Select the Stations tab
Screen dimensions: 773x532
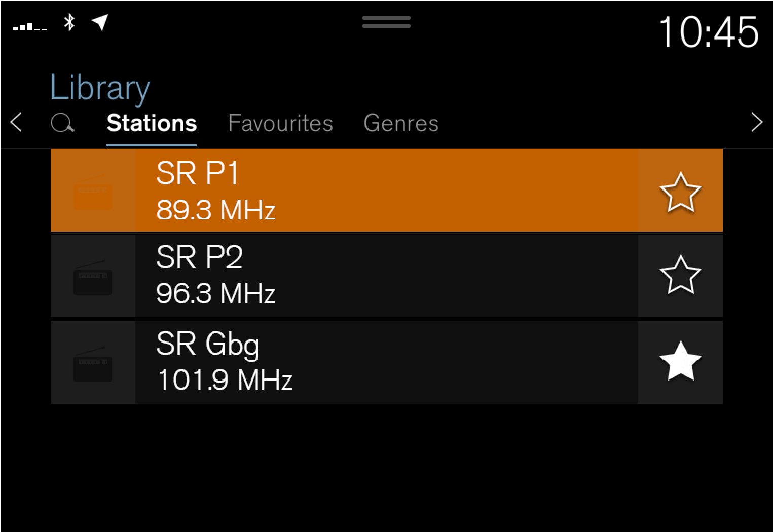151,124
